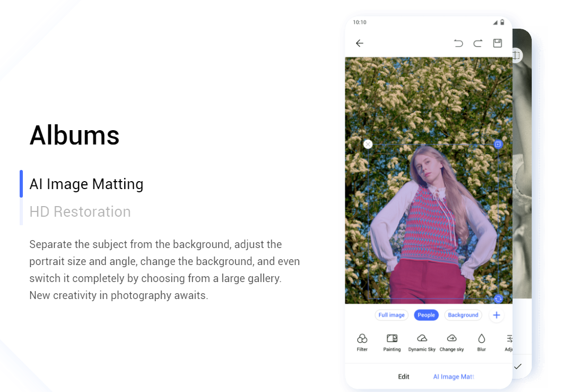Open the Painting tool
This screenshot has height=392, width=588.
392,342
